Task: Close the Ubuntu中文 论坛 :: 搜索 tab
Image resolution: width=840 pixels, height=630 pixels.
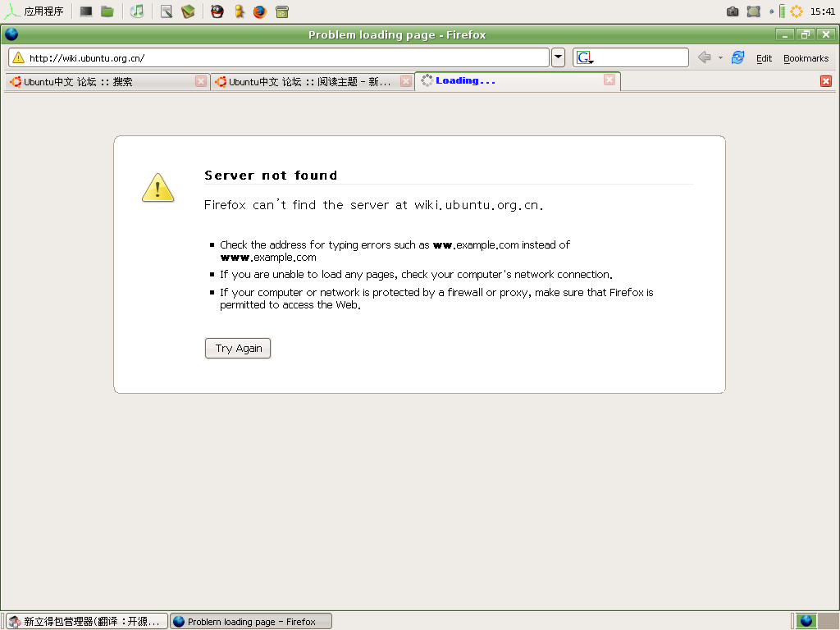Action: 201,81
